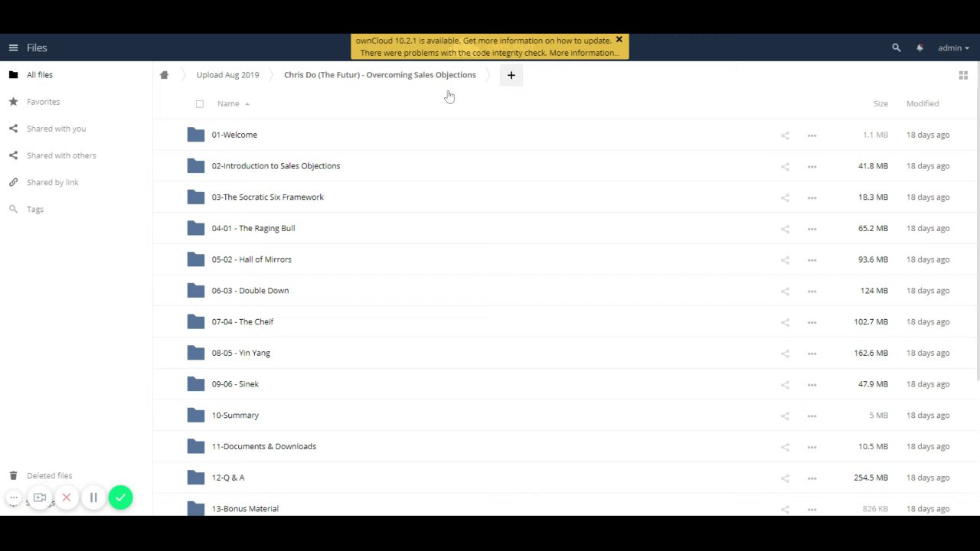
Task: Click the More information integrity check link
Action: [583, 53]
